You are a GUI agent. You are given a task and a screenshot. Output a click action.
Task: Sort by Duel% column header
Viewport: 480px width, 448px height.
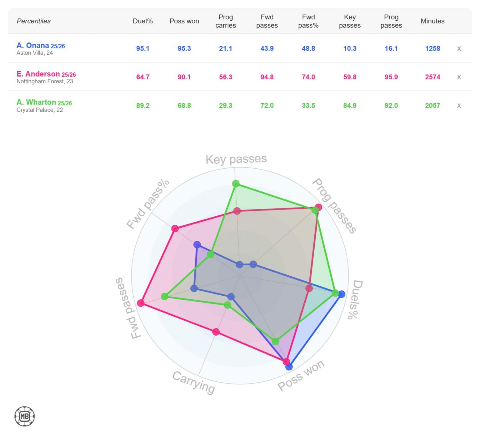point(143,21)
